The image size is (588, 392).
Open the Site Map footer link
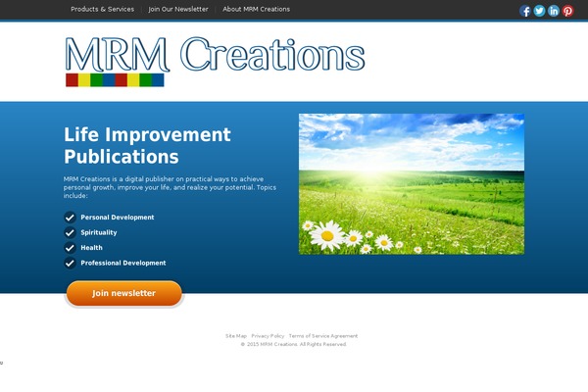(x=236, y=336)
